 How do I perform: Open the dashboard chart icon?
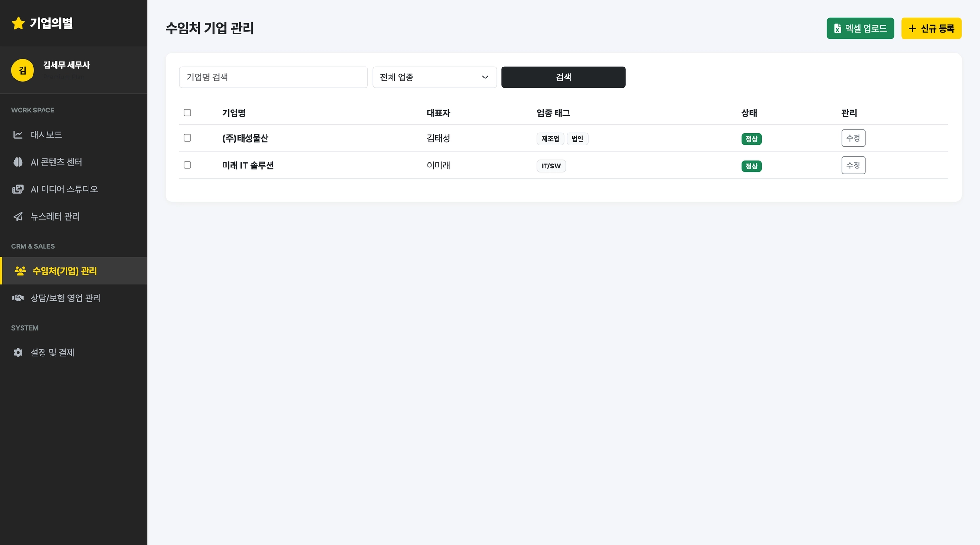coord(18,135)
